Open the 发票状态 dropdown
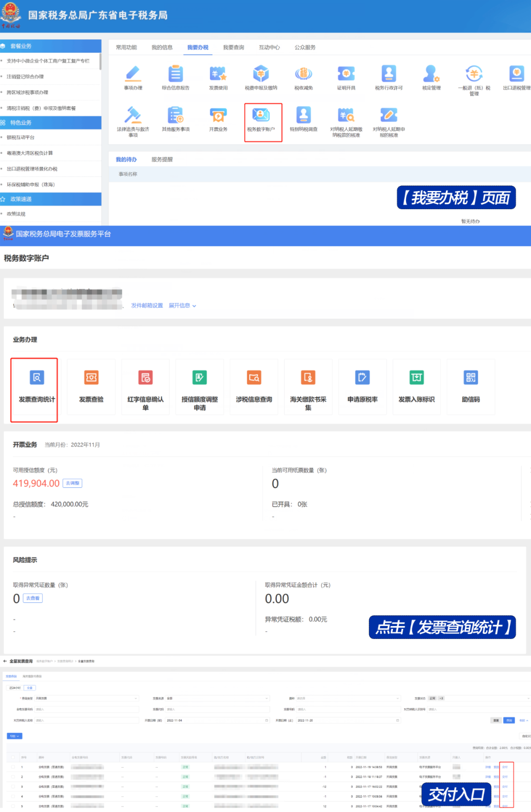 tap(479, 698)
